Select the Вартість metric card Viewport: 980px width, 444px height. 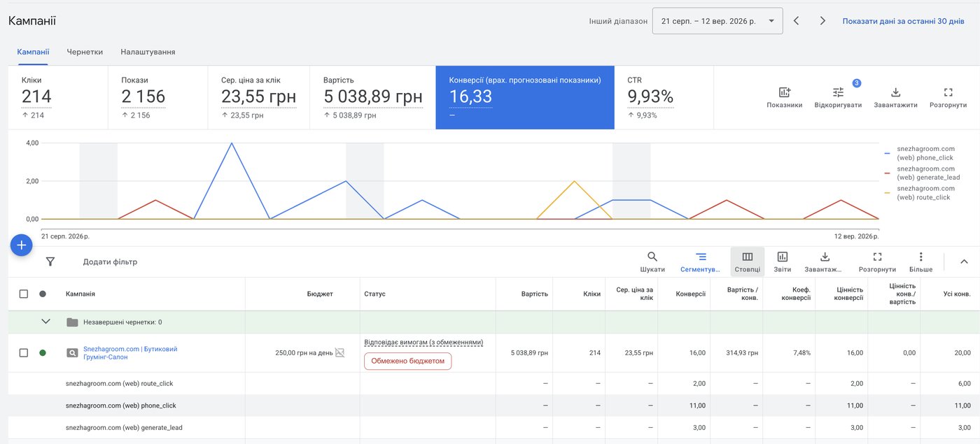tap(373, 98)
